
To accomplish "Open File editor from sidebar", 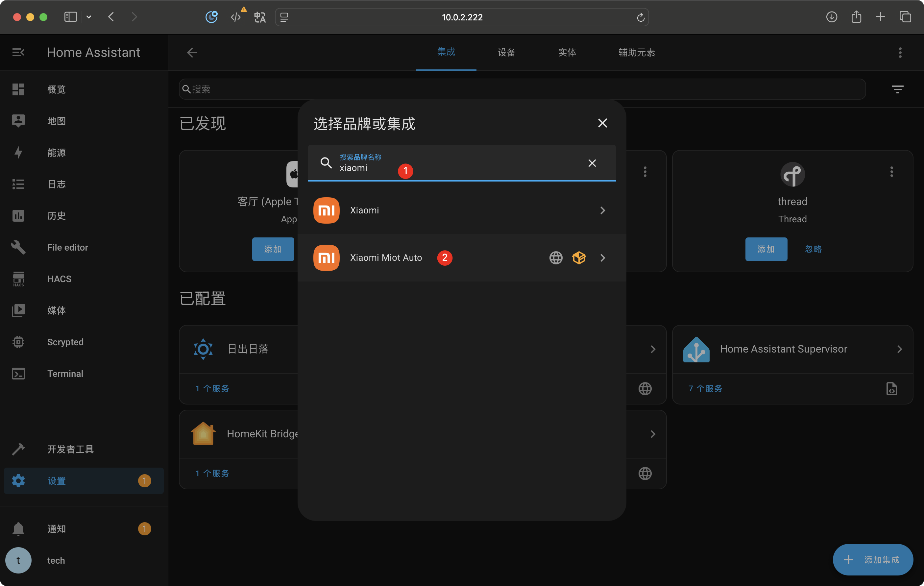I will click(84, 247).
